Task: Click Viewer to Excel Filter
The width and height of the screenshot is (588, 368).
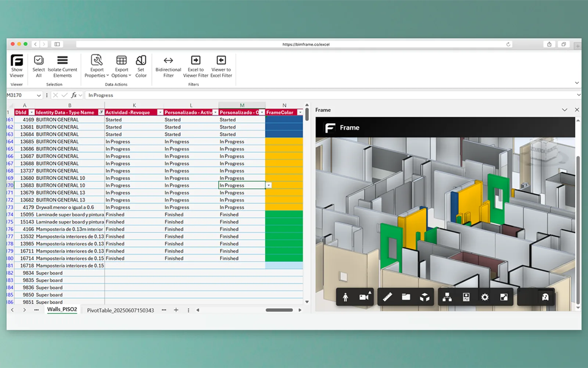Action: coord(221,66)
